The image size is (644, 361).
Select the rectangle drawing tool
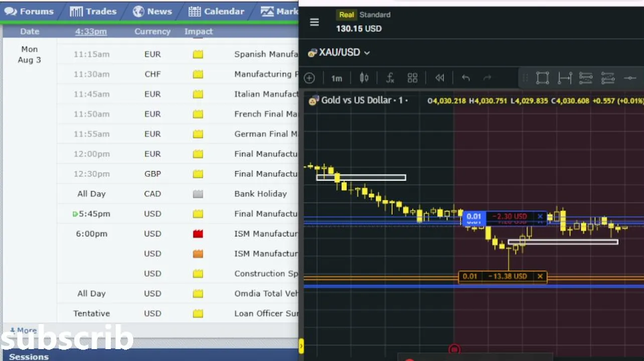click(x=542, y=78)
